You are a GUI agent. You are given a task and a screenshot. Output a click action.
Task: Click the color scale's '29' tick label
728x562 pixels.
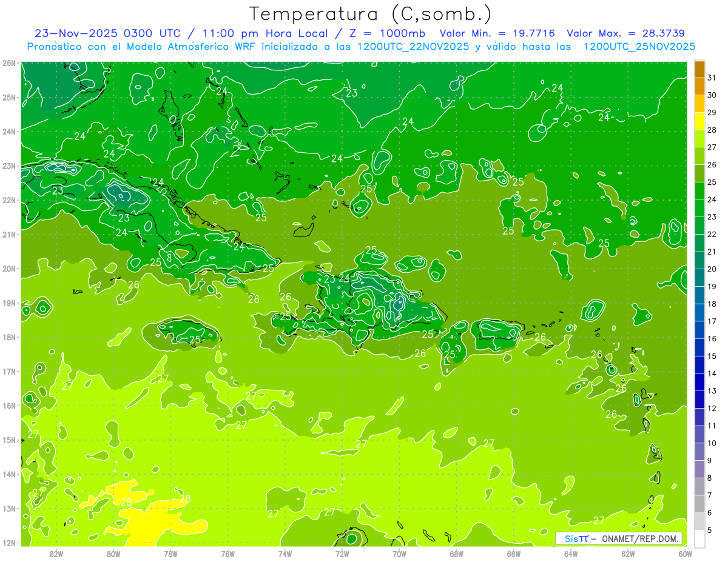point(712,113)
